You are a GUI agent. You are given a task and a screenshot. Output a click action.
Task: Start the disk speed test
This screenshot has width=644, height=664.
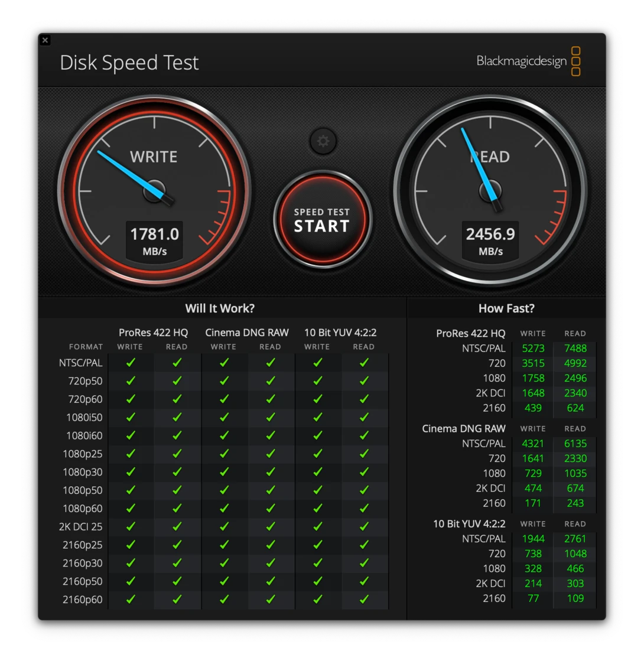coord(323,219)
